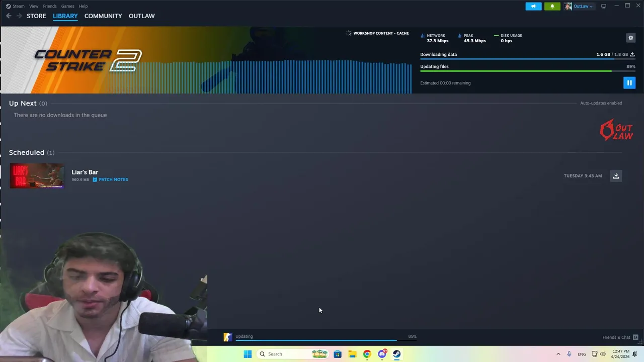Viewport: 644px width, 362px height.
Task: Open the Windows Start menu
Action: tap(248, 354)
